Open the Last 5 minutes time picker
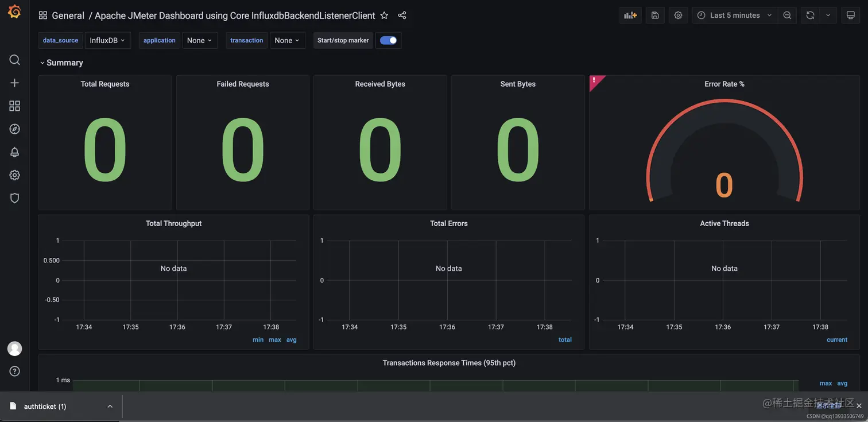 point(735,16)
